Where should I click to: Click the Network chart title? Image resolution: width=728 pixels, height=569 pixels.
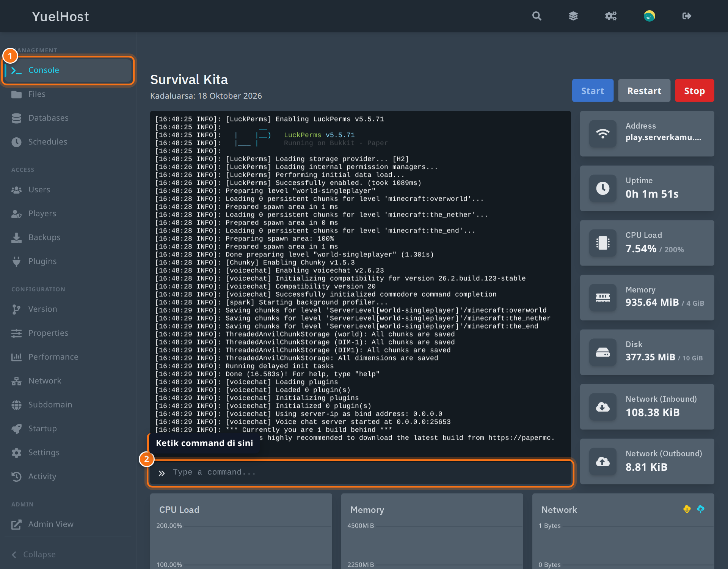point(559,510)
